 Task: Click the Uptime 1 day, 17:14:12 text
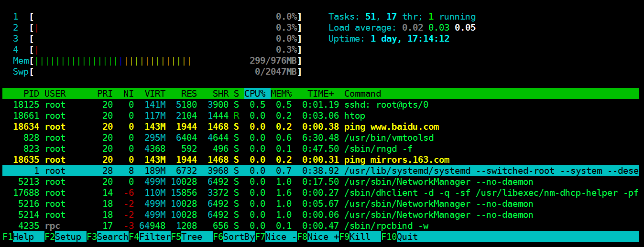point(389,39)
